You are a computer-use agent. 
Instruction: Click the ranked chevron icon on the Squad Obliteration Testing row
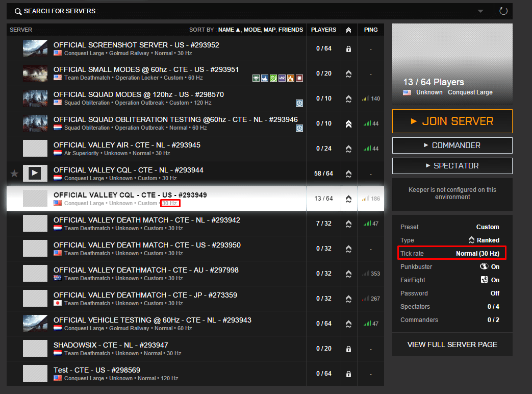(348, 124)
